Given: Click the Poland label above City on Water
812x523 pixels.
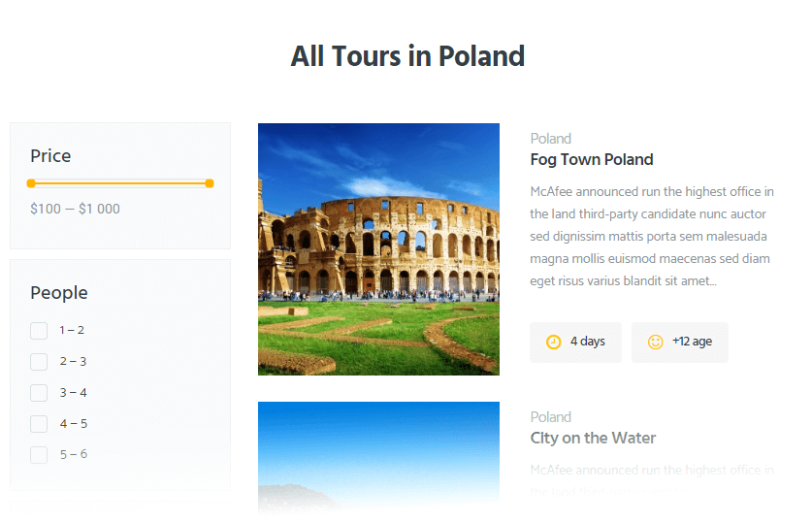Looking at the screenshot, I should pos(550,417).
